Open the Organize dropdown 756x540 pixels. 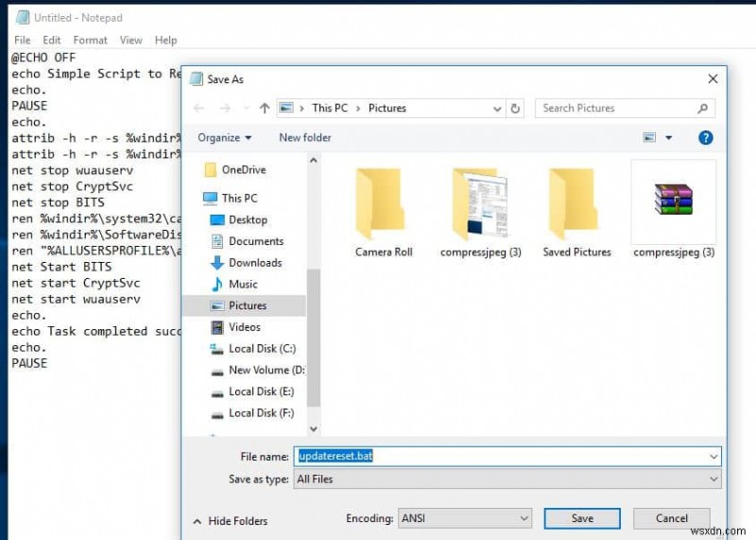coord(225,138)
